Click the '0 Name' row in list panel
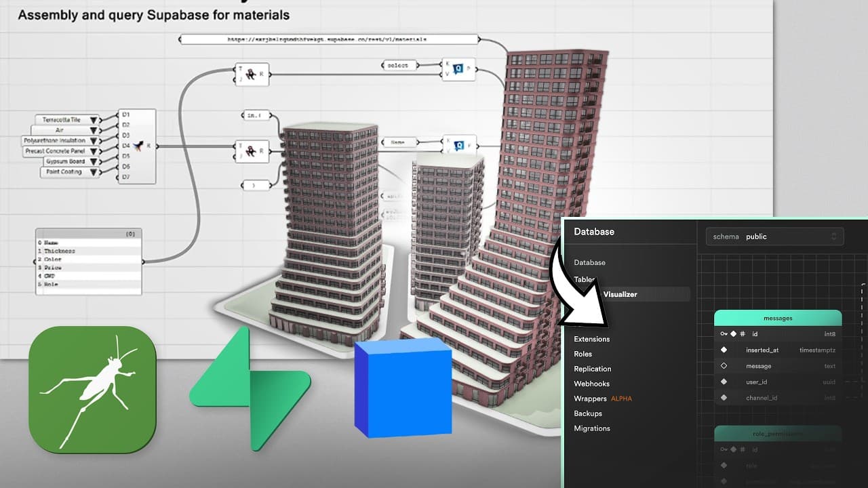The image size is (868, 488). coord(88,243)
